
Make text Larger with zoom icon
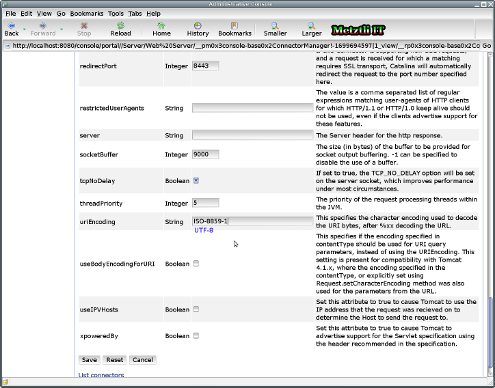311,25
